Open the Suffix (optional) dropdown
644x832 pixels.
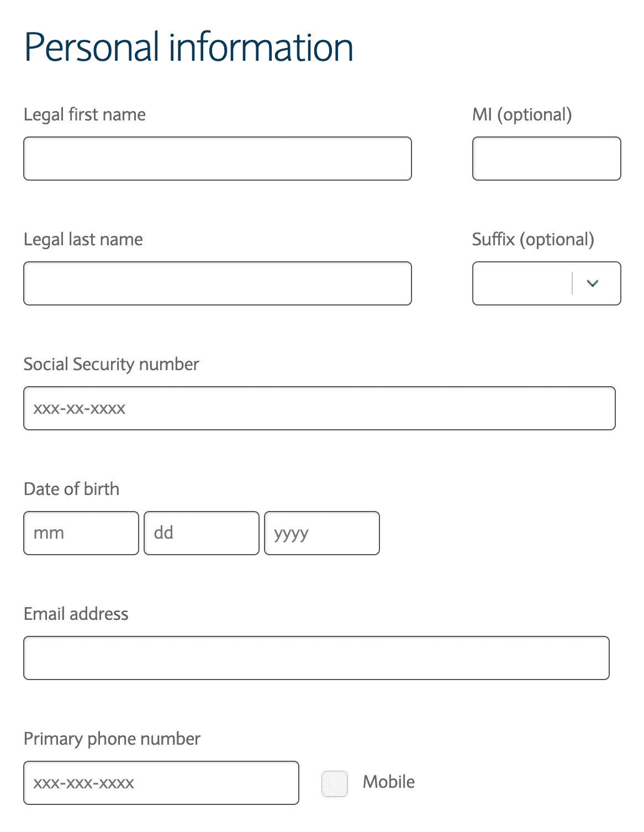(x=546, y=283)
